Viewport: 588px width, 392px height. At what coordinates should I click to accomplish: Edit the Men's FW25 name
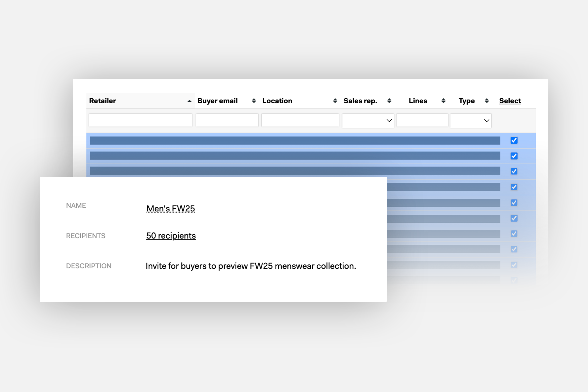click(171, 209)
